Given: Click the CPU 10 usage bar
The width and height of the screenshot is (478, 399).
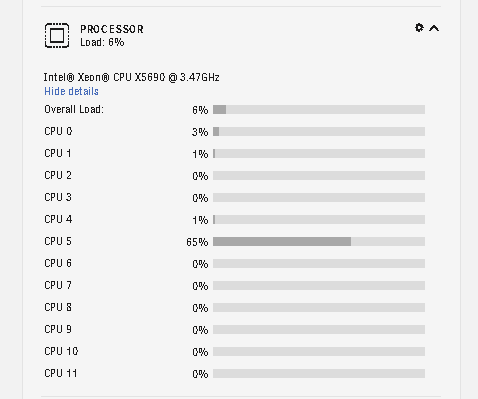Looking at the screenshot, I should point(319,351).
